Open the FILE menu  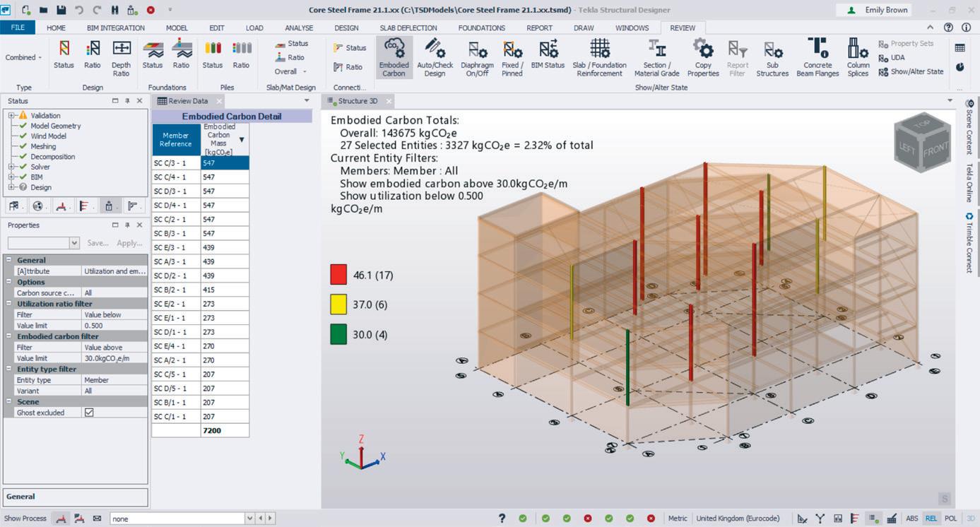[18, 28]
